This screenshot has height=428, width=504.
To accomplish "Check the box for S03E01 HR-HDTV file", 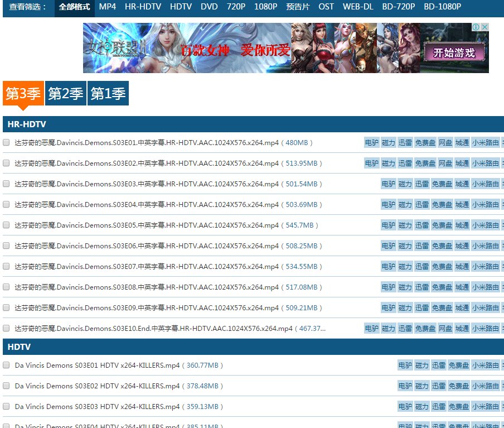I will tap(6, 143).
